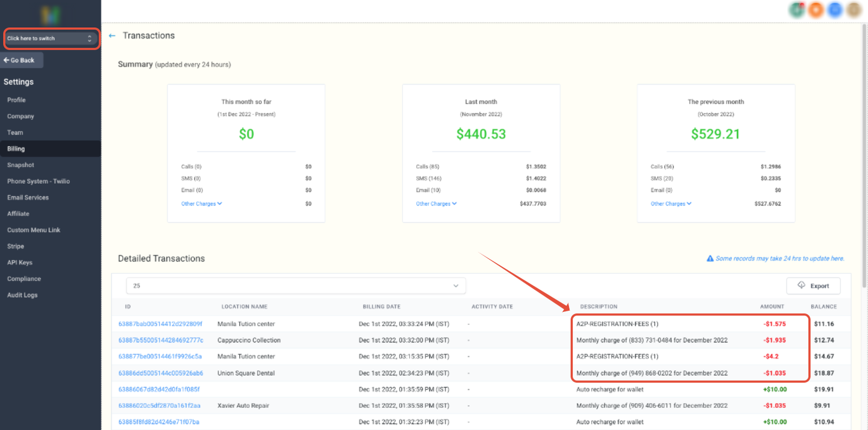Expand Other Charges for Last month card

pos(436,204)
